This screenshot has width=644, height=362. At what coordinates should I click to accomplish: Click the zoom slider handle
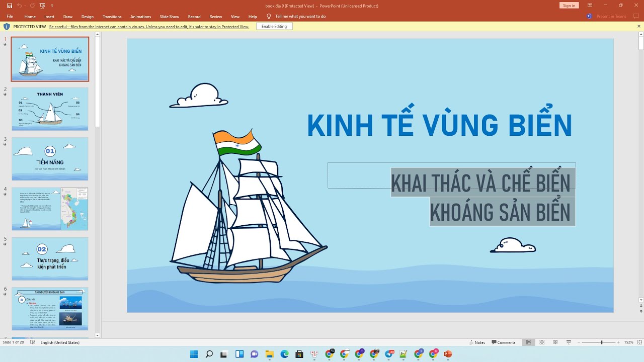pyautogui.click(x=601, y=342)
